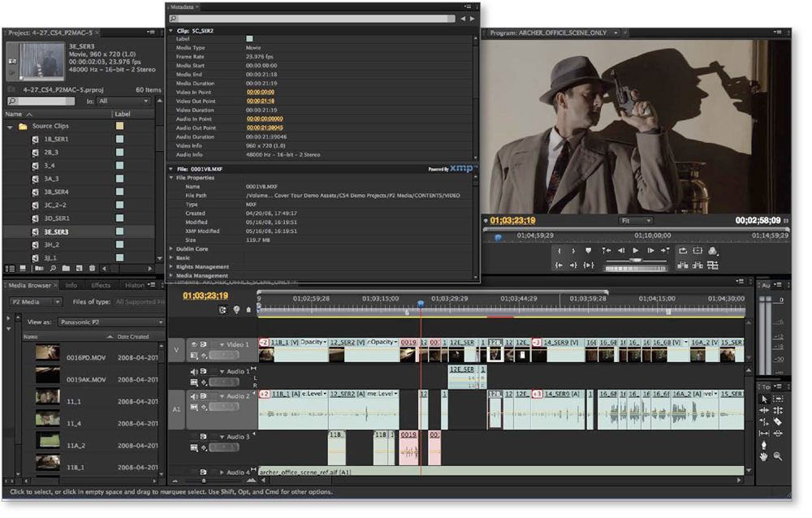Select the Metadata panel tab
The image size is (812, 518).
(182, 7)
